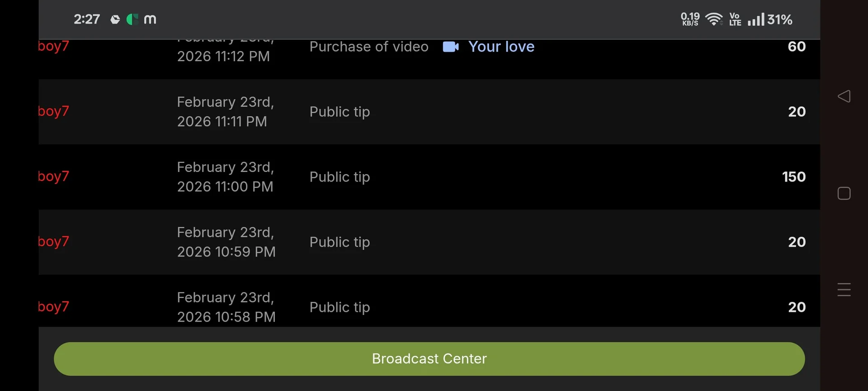Tap the VoLTE indicator in status bar
Image resolution: width=868 pixels, height=391 pixels.
click(x=735, y=19)
